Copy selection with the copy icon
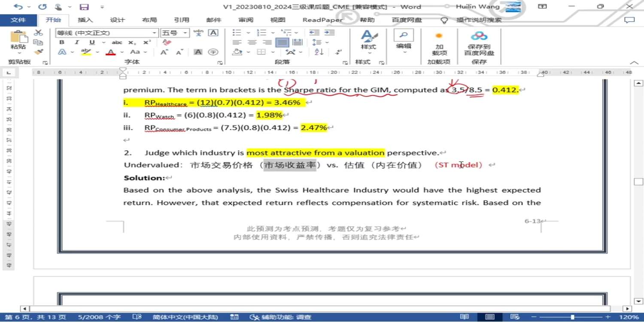 (x=39, y=42)
